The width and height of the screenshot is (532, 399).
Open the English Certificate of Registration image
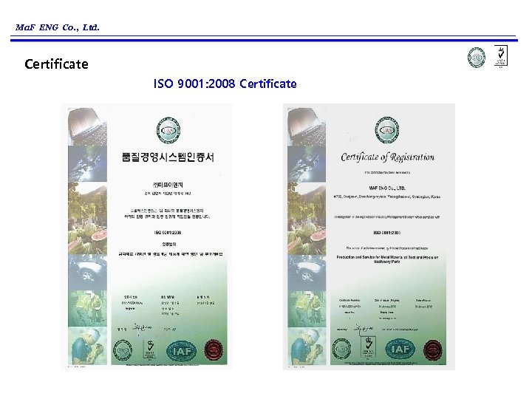click(369, 236)
